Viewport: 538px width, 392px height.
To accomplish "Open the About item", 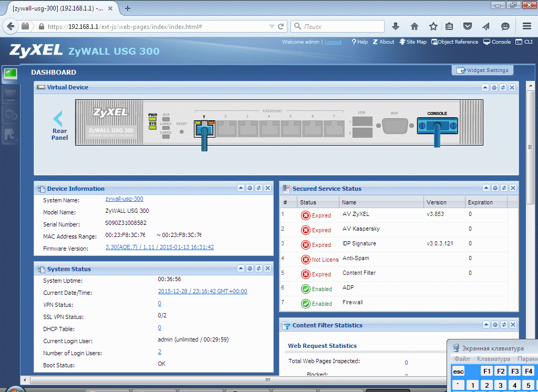I will pos(384,42).
